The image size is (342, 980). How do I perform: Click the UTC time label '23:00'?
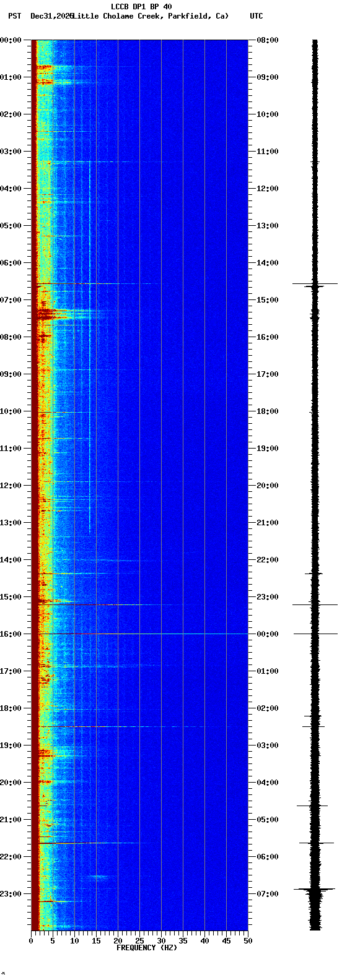(268, 597)
